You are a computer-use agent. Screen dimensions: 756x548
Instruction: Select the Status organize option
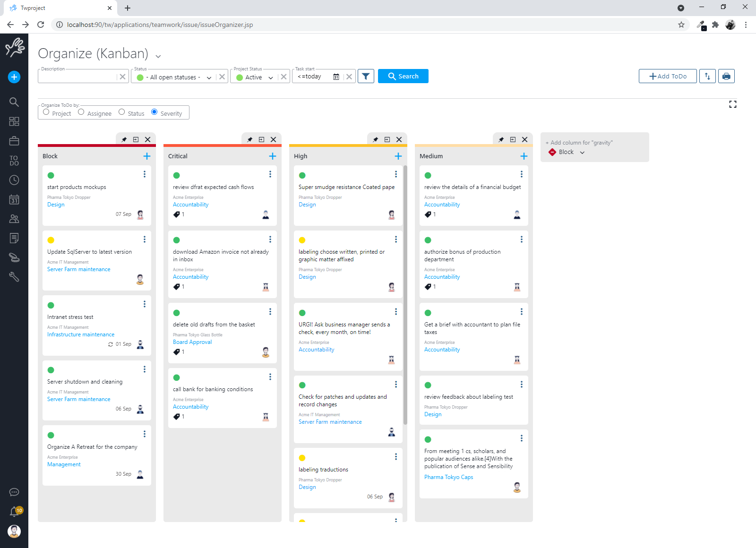point(122,112)
